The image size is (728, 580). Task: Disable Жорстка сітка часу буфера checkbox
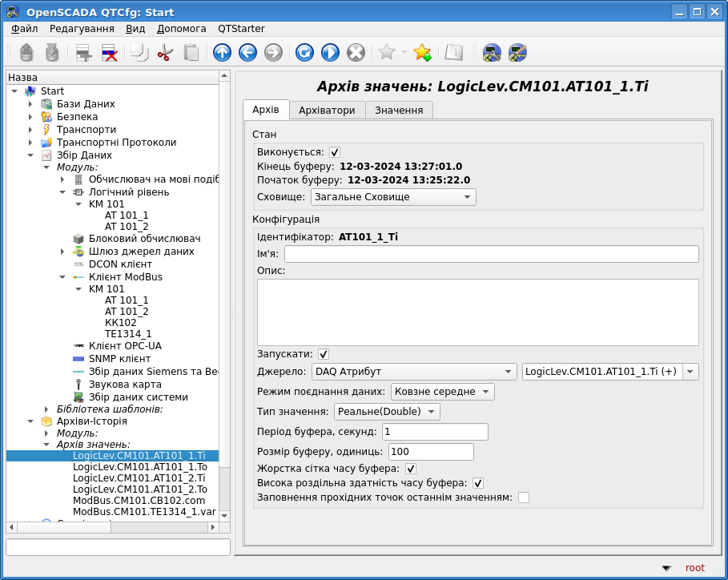(x=410, y=469)
